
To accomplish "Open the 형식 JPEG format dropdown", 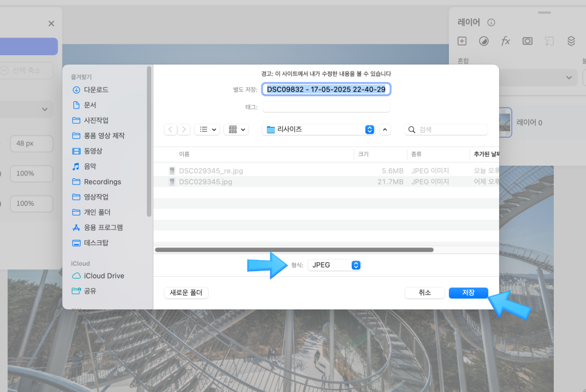I will (x=334, y=265).
